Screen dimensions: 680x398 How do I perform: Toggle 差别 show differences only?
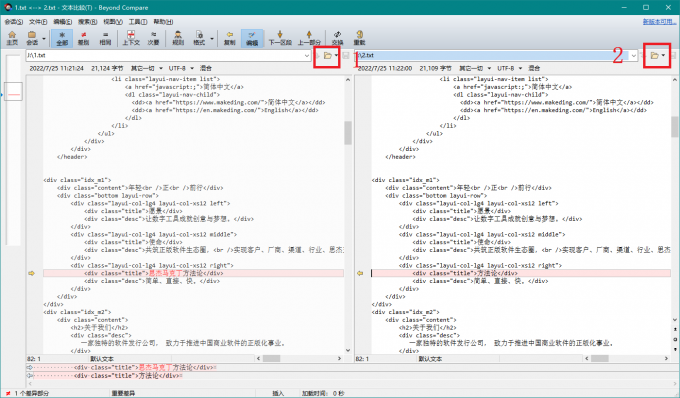point(83,38)
